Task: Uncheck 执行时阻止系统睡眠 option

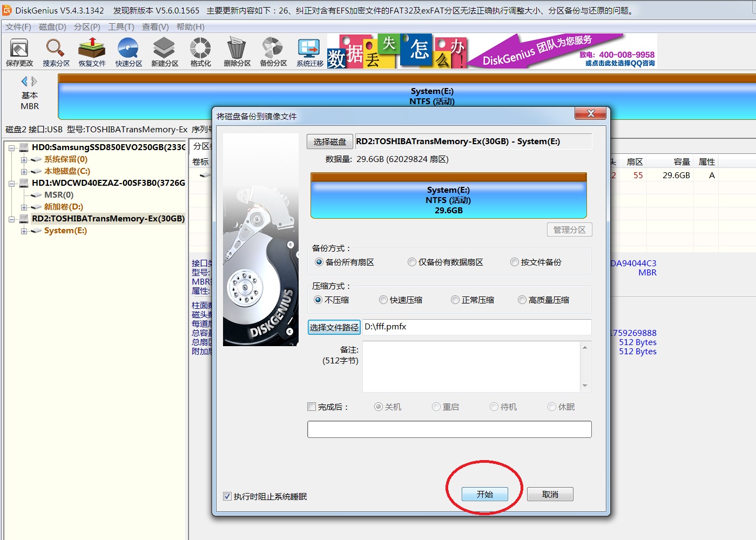Action: coord(227,496)
